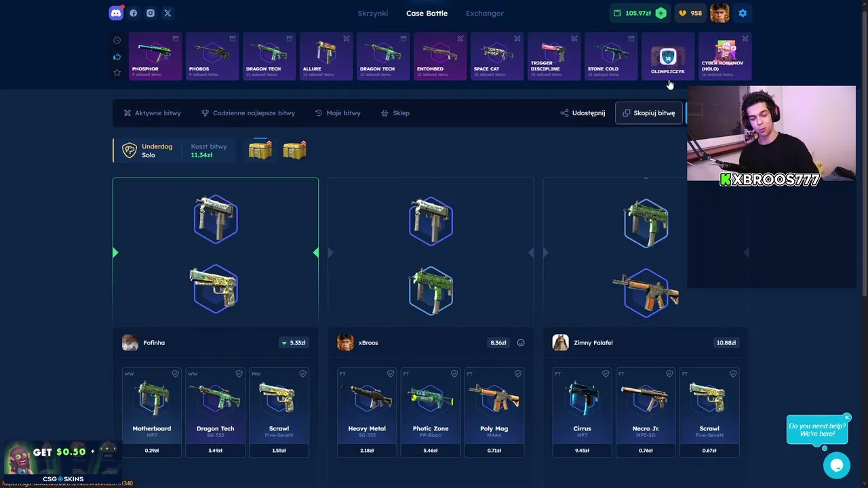The image size is (868, 488).
Task: Open the Phobos live drop card
Action: coord(212,56)
